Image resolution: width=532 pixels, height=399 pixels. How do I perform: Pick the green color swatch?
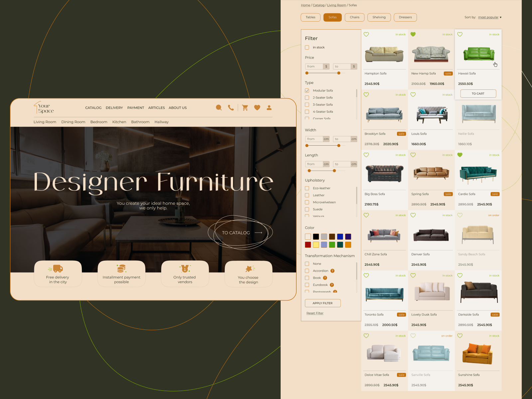coord(332,245)
